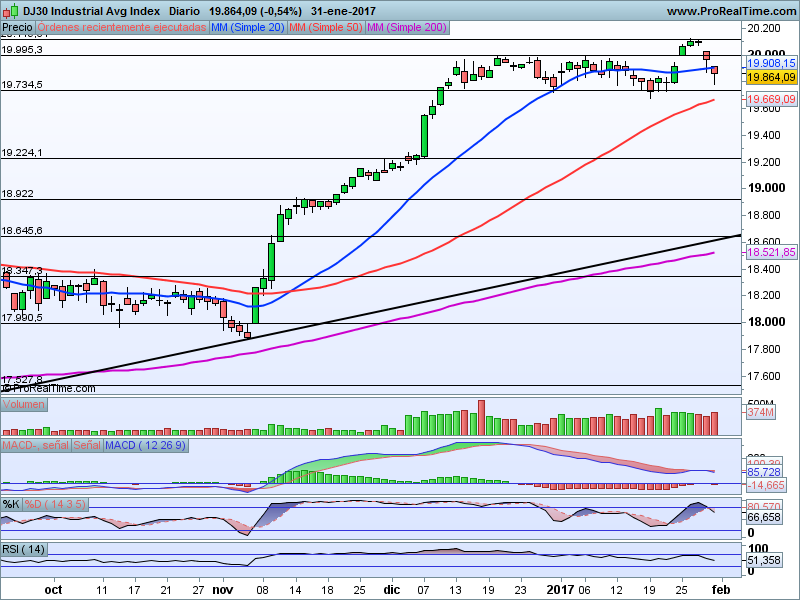Click the 18.347,3 horizontal level label

coord(22,270)
